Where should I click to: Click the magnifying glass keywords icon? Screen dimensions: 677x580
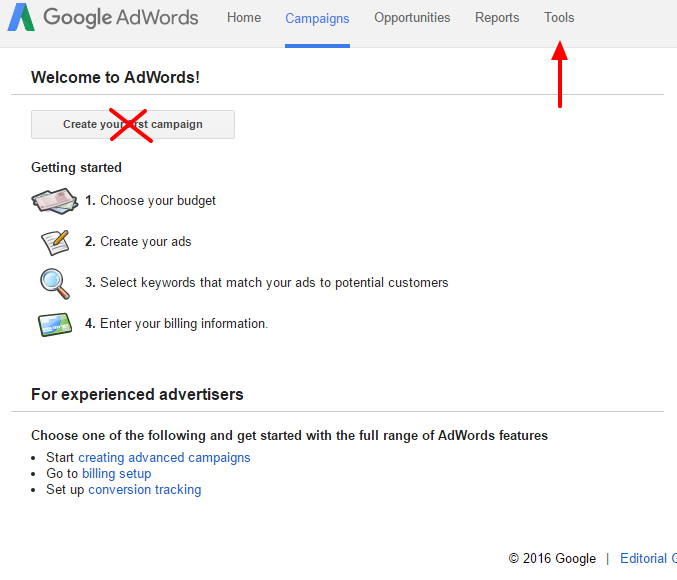pyautogui.click(x=55, y=284)
